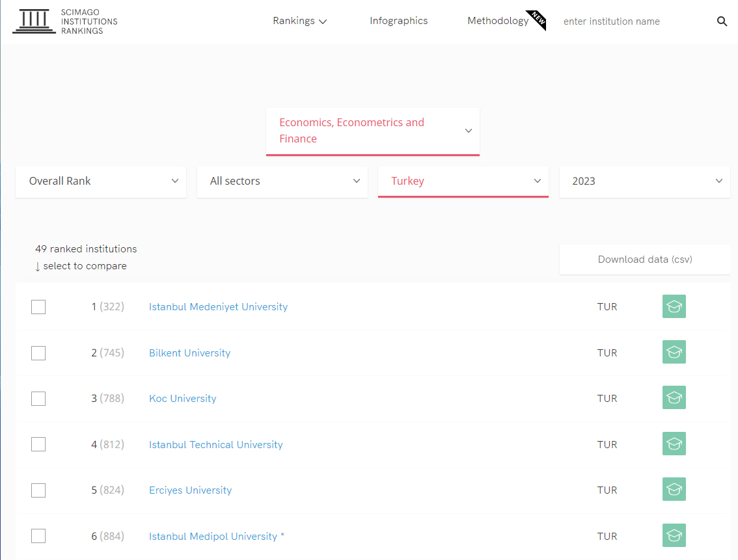
Task: Check the Istanbul Technical University box
Action: 38,444
